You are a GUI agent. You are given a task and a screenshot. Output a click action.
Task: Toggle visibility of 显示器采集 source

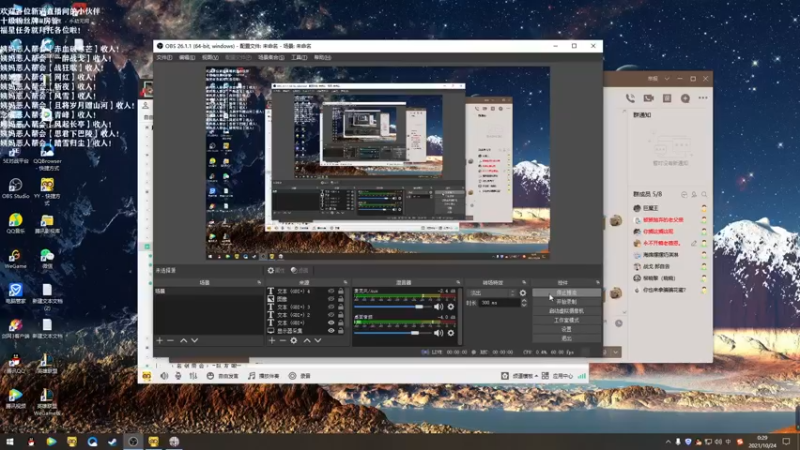331,331
